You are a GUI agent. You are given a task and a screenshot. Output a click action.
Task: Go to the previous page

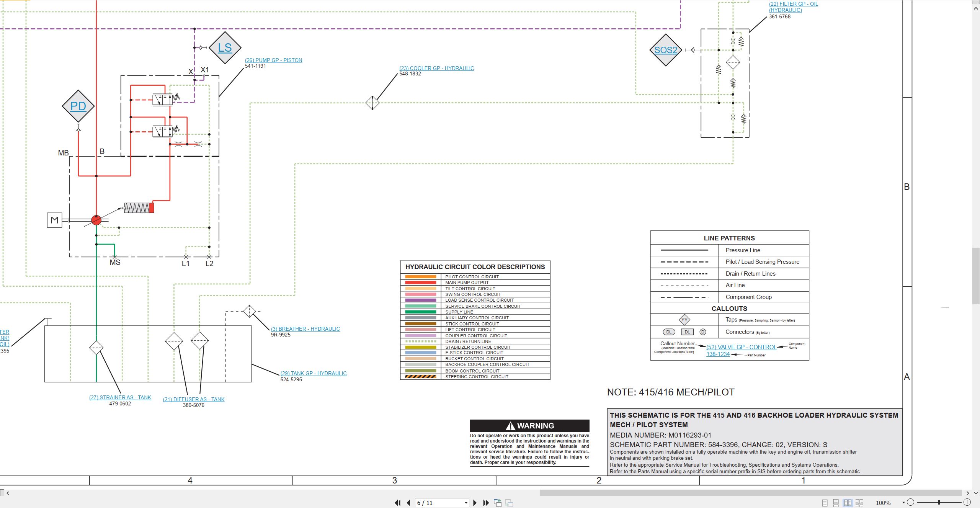point(408,503)
